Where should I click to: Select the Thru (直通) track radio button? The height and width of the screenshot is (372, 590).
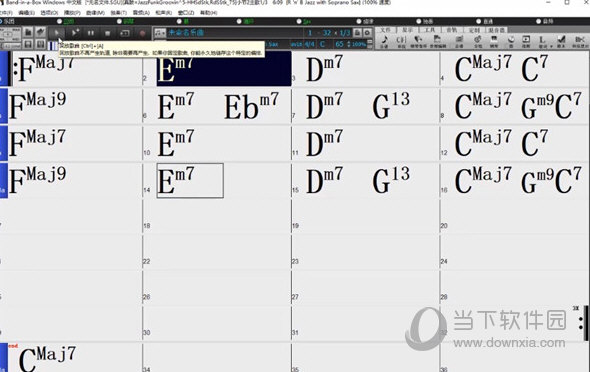click(x=479, y=21)
